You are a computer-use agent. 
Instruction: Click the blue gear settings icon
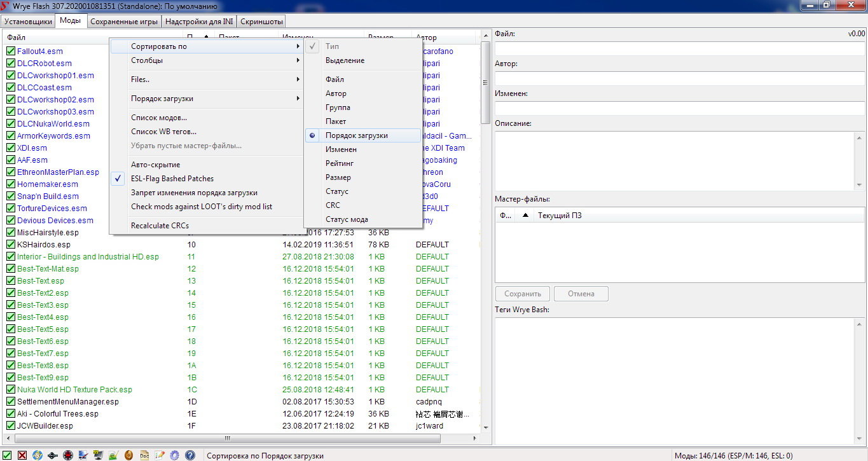pos(174,455)
